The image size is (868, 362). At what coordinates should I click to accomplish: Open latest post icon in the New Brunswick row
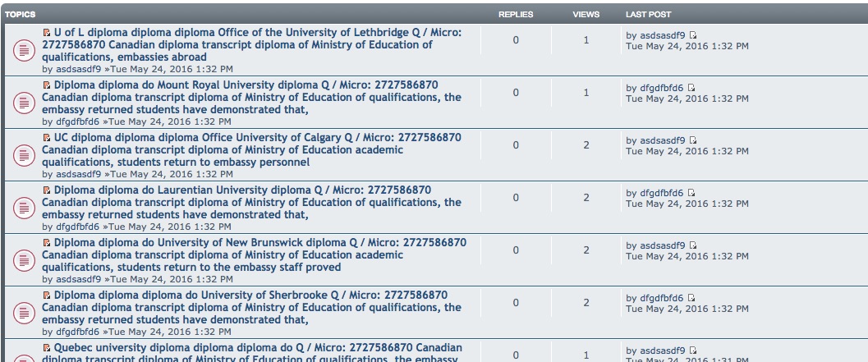click(x=694, y=245)
